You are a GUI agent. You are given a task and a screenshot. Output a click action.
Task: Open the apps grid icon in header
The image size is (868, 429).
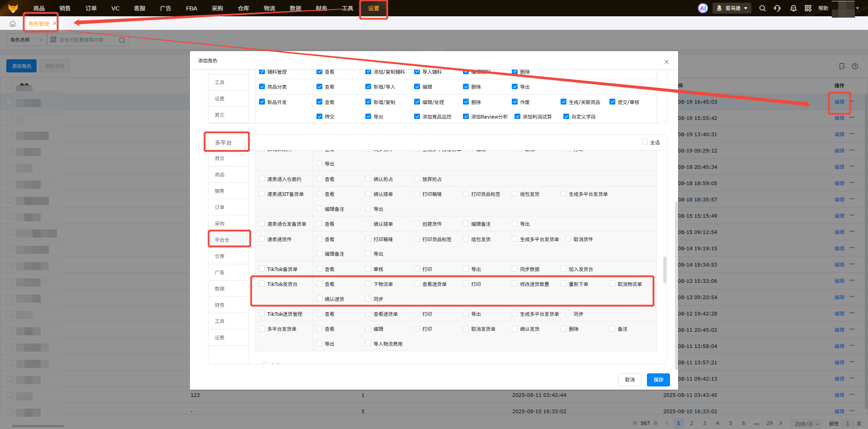coord(808,8)
